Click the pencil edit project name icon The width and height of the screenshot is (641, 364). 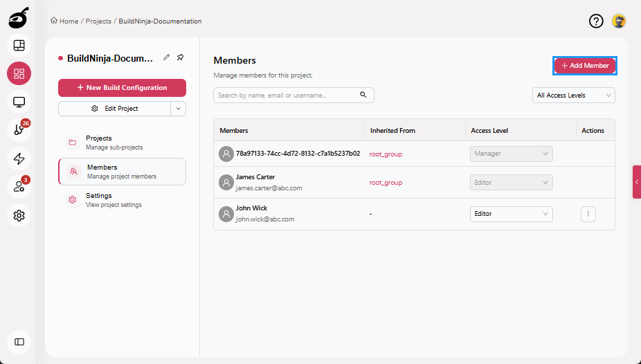coord(166,57)
